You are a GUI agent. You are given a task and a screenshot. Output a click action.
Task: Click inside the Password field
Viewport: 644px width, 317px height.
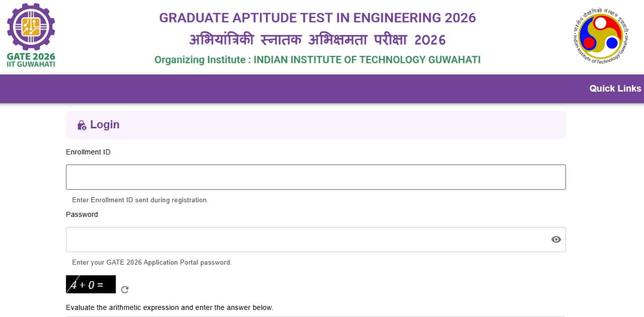(x=307, y=240)
